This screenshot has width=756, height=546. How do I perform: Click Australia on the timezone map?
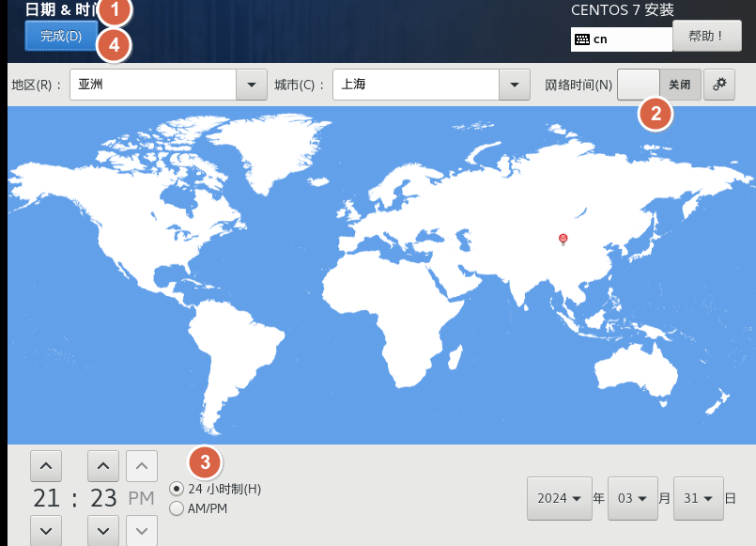coord(637,369)
